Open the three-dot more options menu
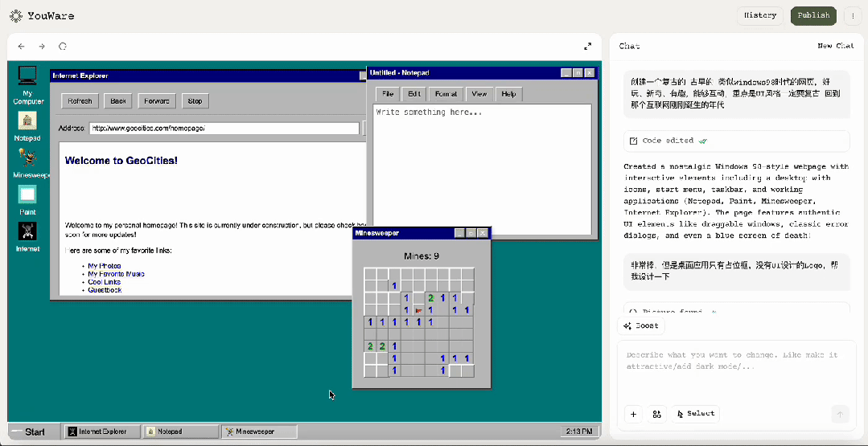The height and width of the screenshot is (446, 868). (853, 15)
